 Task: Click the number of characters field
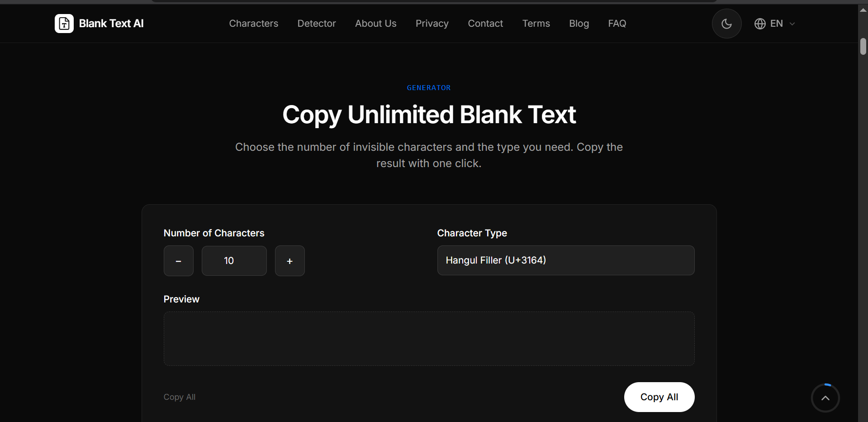point(234,261)
